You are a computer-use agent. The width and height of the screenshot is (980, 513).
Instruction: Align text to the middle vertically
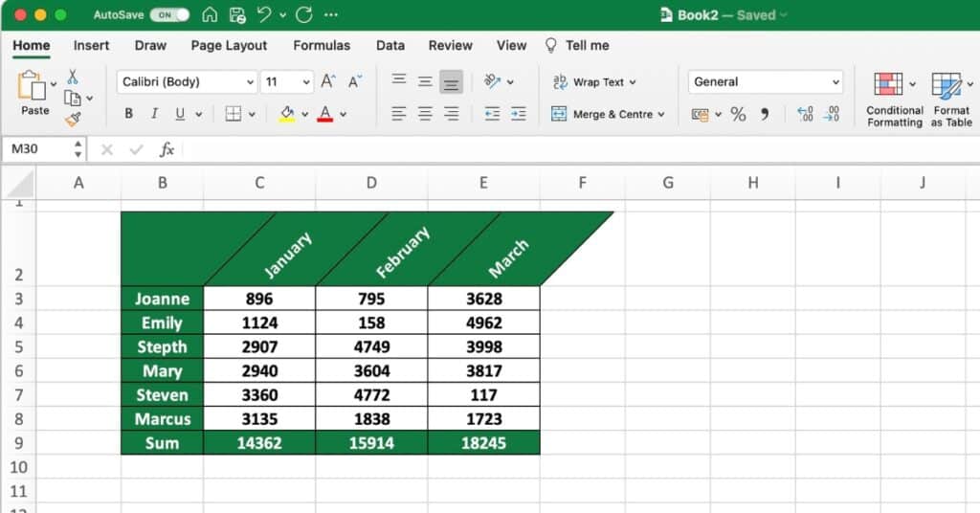click(x=425, y=81)
